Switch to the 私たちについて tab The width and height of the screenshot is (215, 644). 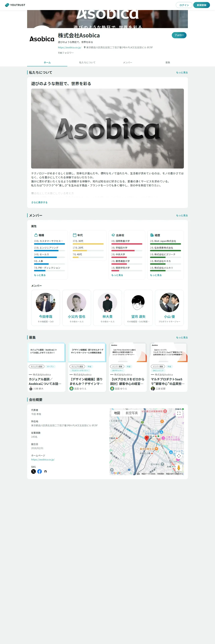tap(87, 63)
